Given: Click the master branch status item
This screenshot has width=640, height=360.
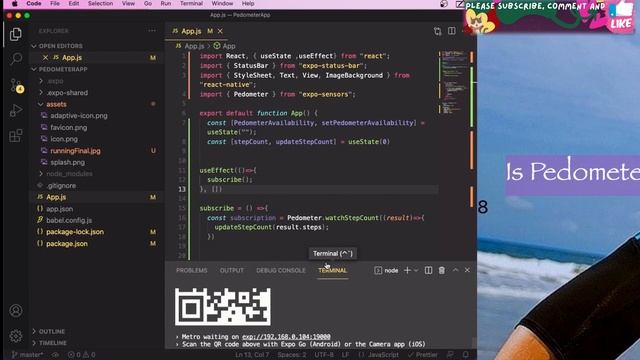Looking at the screenshot, I should coord(27,355).
